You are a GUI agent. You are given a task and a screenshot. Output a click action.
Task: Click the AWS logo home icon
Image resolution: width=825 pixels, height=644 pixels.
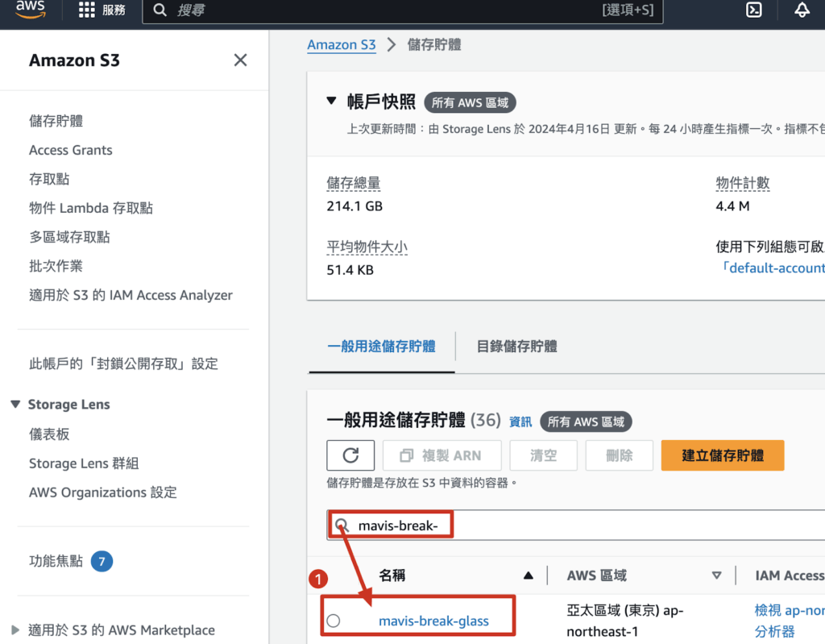pos(31,10)
